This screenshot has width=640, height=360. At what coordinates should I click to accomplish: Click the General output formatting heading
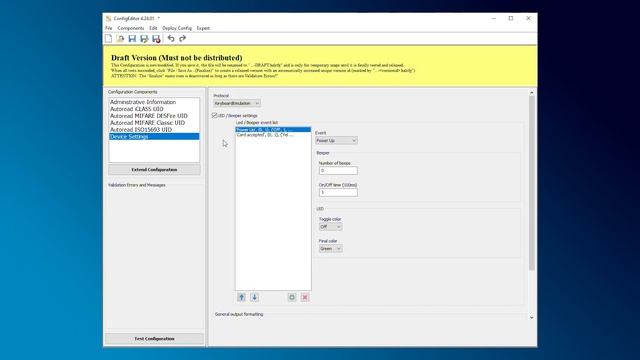239,314
